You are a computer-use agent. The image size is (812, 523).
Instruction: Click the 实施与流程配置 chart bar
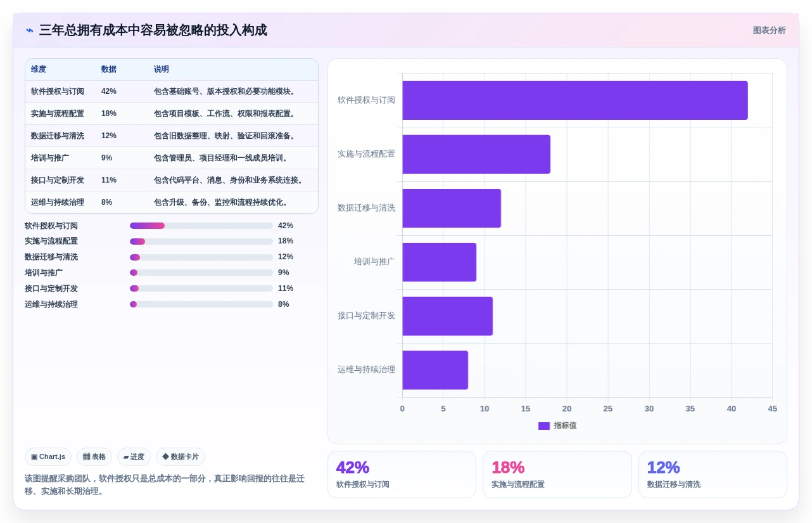point(476,154)
